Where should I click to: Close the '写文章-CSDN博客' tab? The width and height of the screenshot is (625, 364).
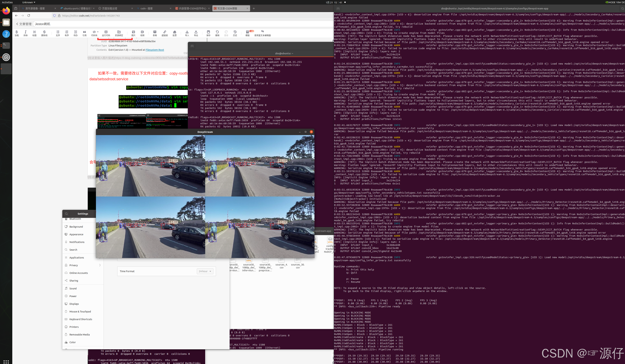tap(247, 8)
